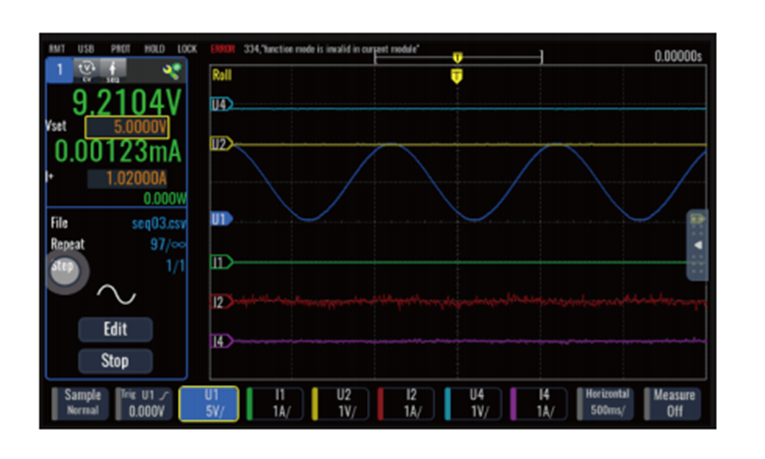
Task: Click the I2 channel marker tag
Action: [x=221, y=301]
